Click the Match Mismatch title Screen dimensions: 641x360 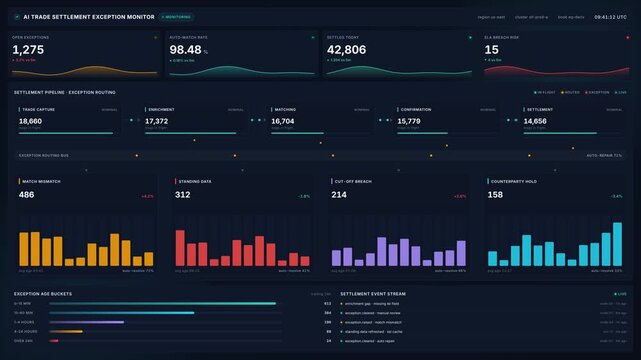pyautogui.click(x=41, y=181)
